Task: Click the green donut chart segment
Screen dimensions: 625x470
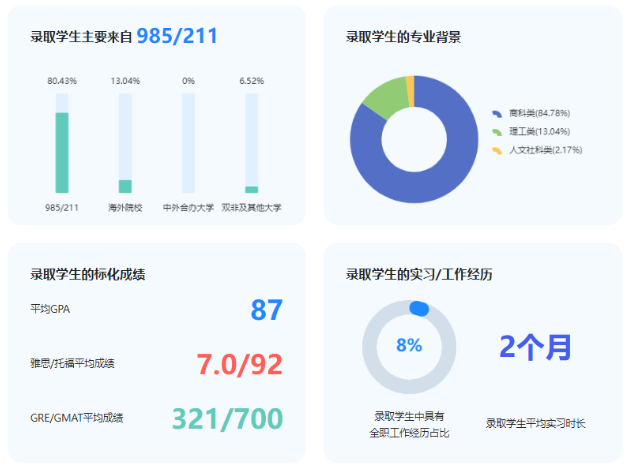Action: (387, 96)
